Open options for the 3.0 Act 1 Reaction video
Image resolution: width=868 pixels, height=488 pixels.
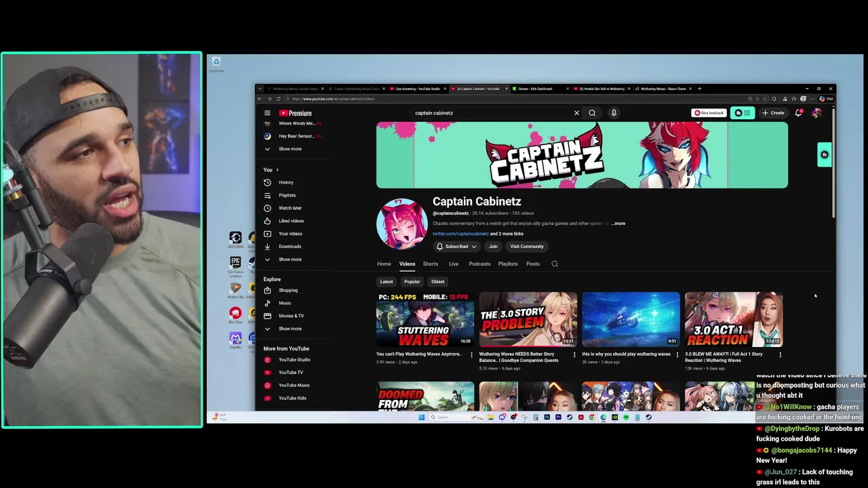click(780, 354)
